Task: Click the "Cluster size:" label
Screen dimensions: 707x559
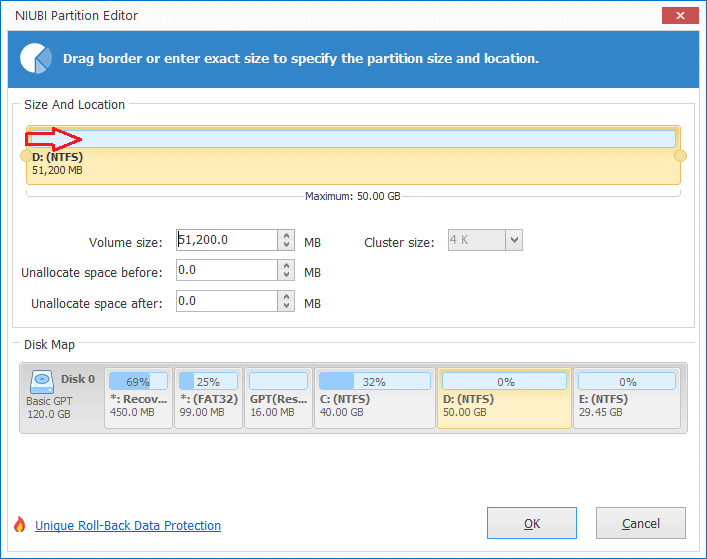Action: [x=399, y=243]
